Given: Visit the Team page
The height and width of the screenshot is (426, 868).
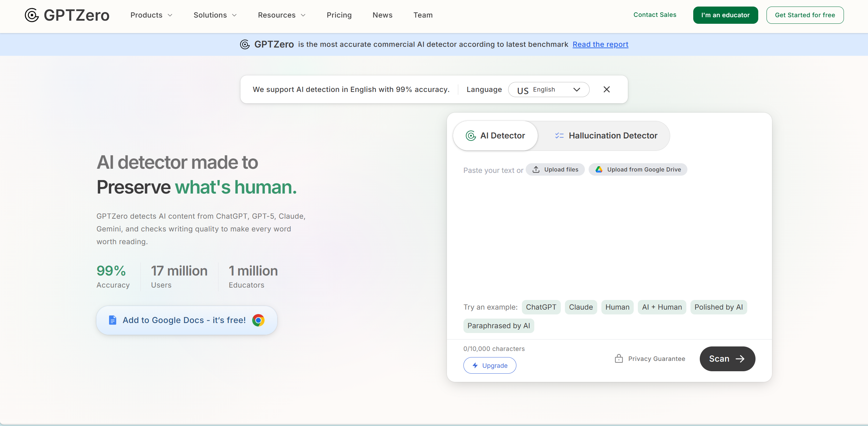Looking at the screenshot, I should point(423,15).
